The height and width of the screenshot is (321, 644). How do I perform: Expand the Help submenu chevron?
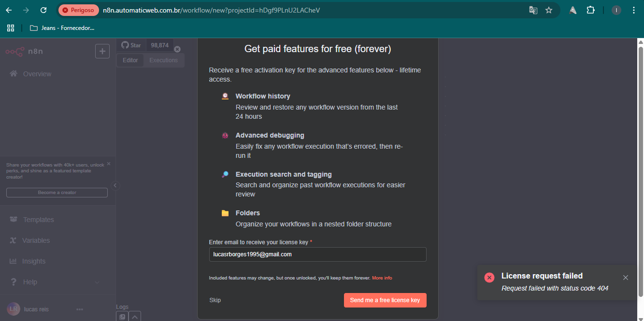coord(97,282)
